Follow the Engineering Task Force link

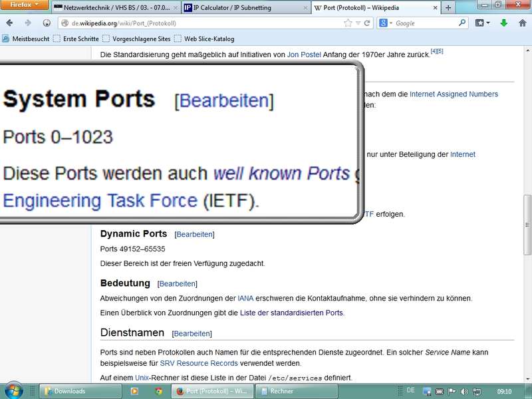[x=100, y=201]
